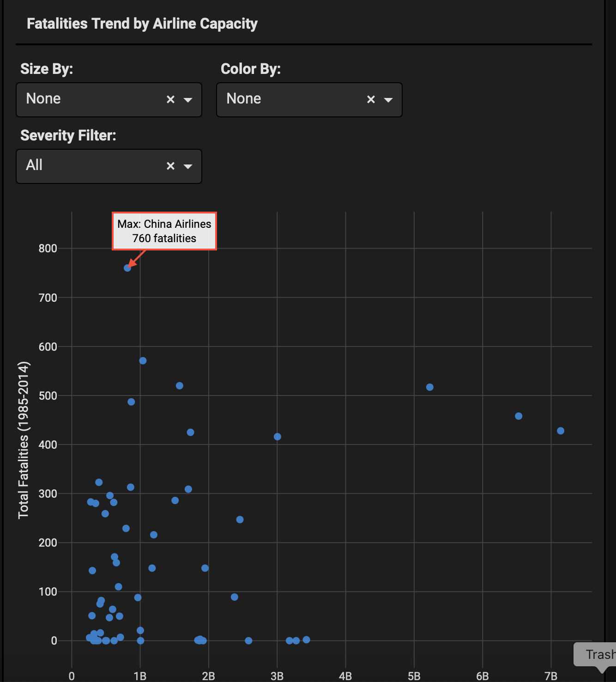Image resolution: width=616 pixels, height=682 pixels.
Task: Click the 'Color By:' label
Action: (251, 69)
